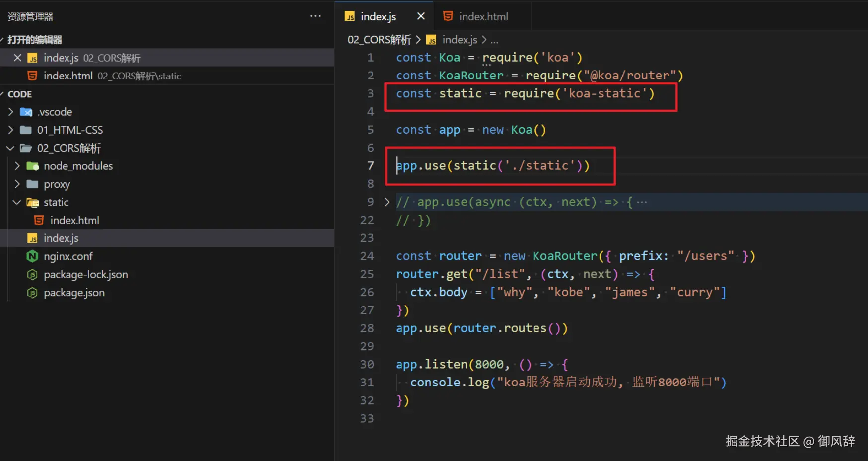Click the 'koa-static' string on line 3
The image size is (868, 461).
(x=604, y=93)
